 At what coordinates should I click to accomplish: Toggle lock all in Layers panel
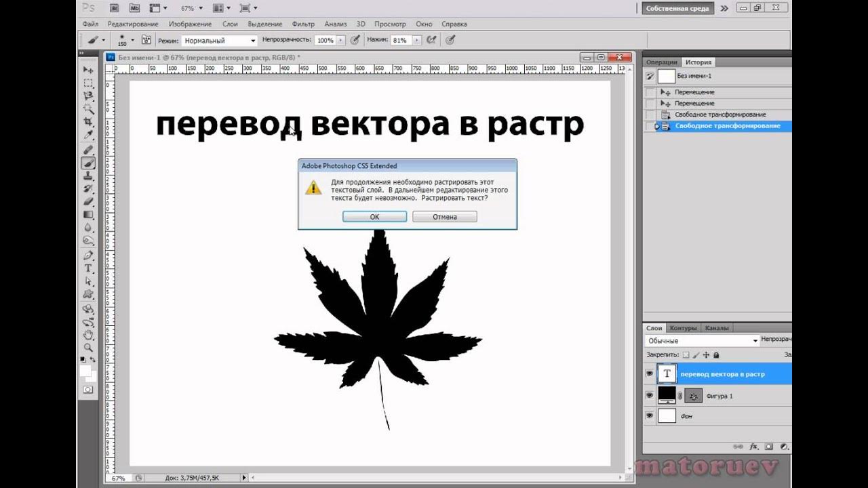(716, 354)
